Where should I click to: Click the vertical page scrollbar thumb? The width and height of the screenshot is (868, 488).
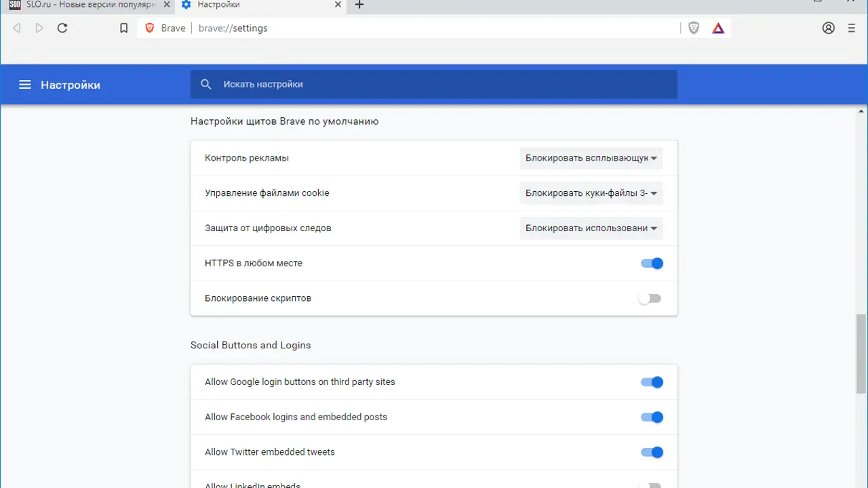pos(861,352)
